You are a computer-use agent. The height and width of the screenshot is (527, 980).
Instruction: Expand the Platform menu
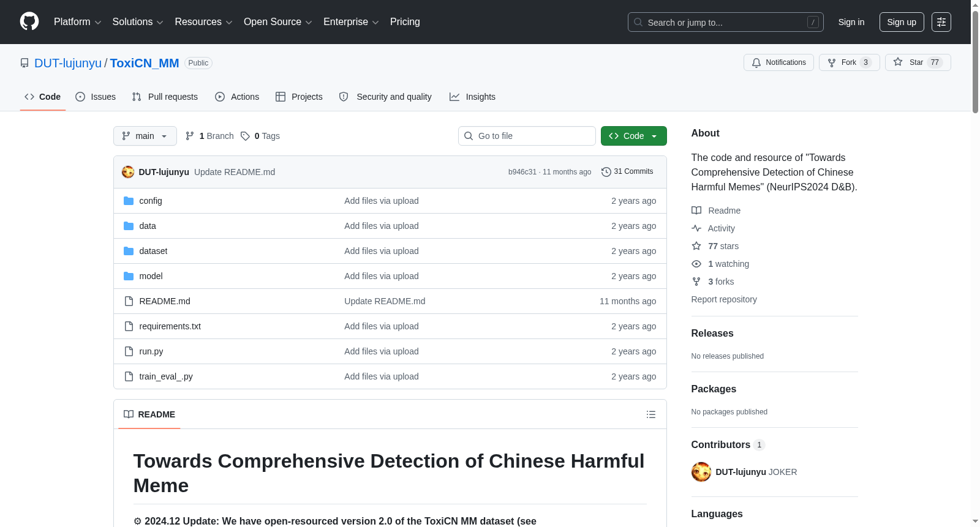point(77,22)
